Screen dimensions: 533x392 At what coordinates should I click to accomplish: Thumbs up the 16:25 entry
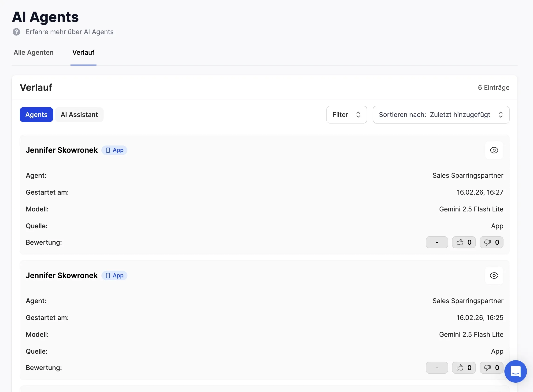tap(463, 368)
